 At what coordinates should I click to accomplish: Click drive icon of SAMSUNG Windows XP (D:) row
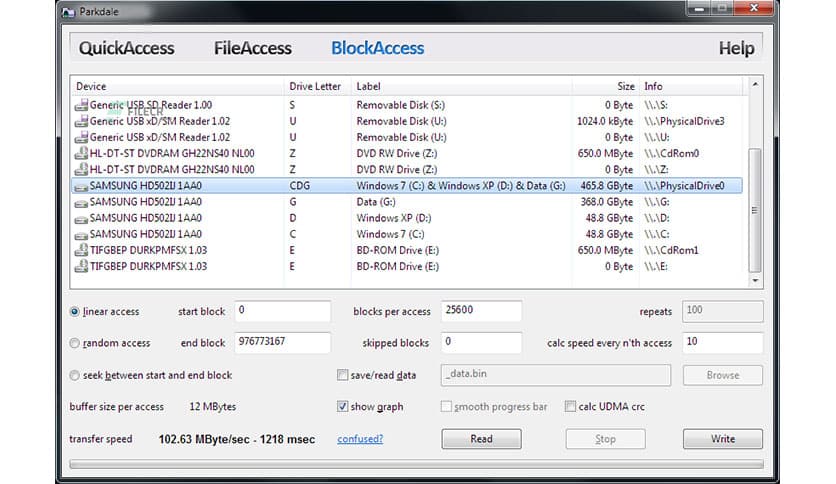[81, 218]
